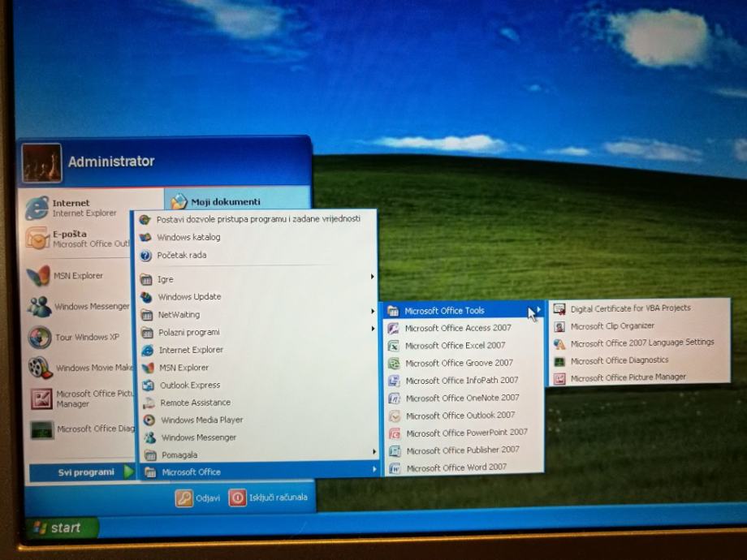Click Tour Windows XP icon
Image resolution: width=747 pixels, height=560 pixels.
click(40, 337)
